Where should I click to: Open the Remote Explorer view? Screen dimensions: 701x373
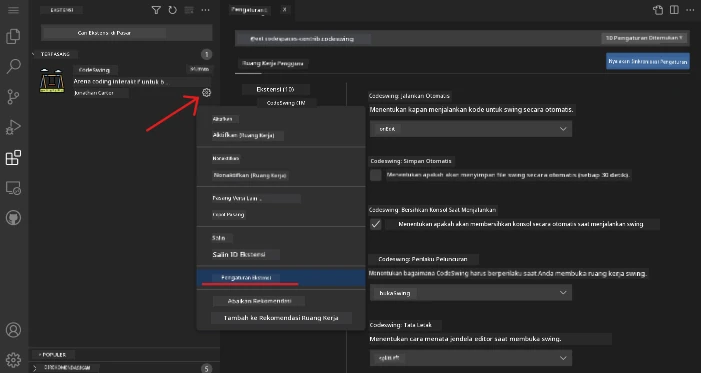click(x=13, y=188)
